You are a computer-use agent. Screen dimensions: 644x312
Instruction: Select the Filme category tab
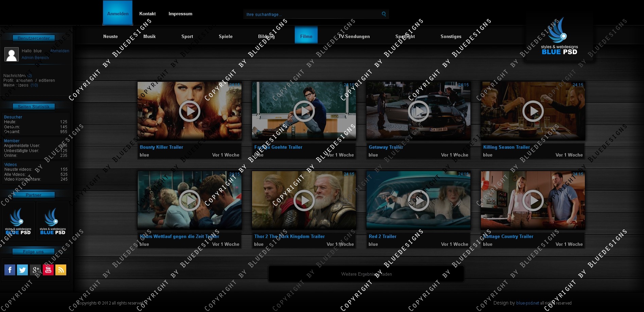(x=306, y=35)
